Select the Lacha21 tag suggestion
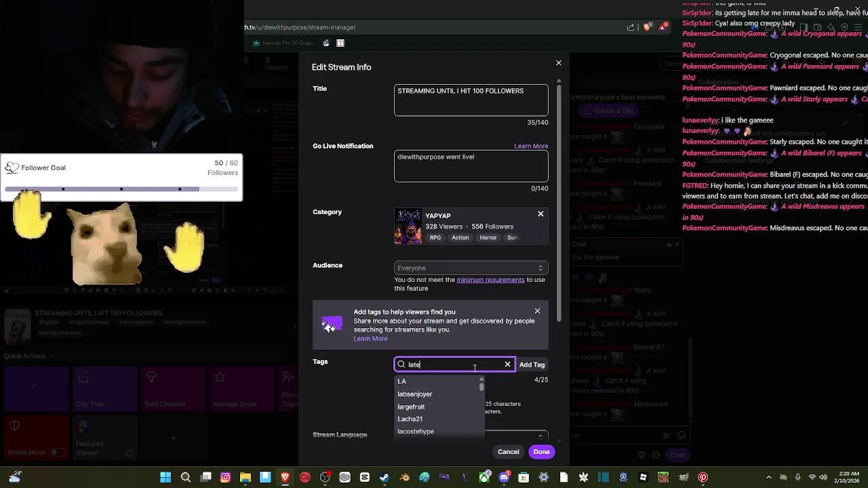 coord(437,419)
